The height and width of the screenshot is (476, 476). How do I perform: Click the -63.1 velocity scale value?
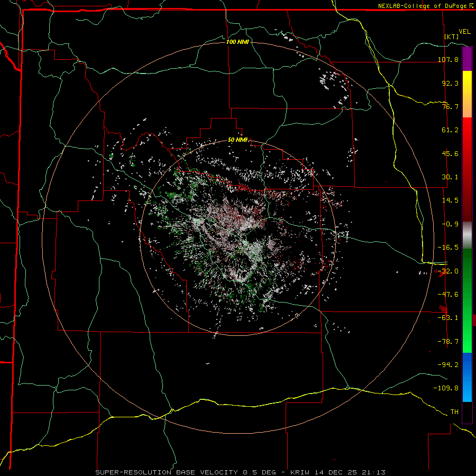tap(448, 318)
